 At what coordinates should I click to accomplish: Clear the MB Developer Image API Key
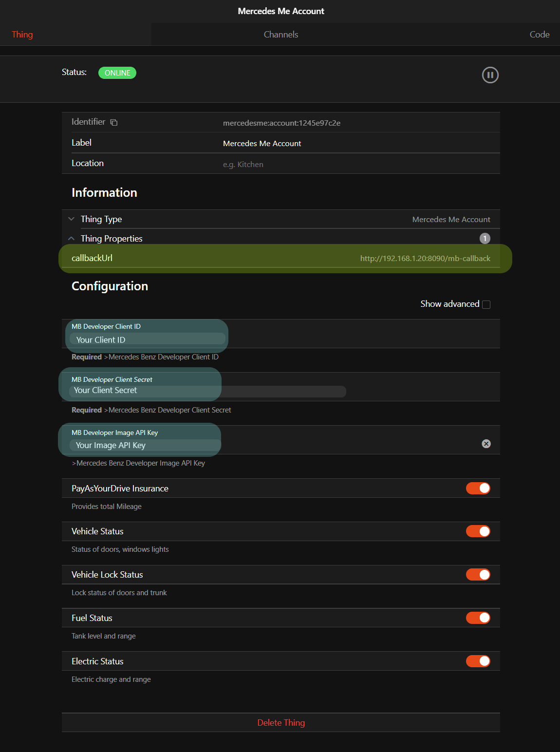(486, 444)
